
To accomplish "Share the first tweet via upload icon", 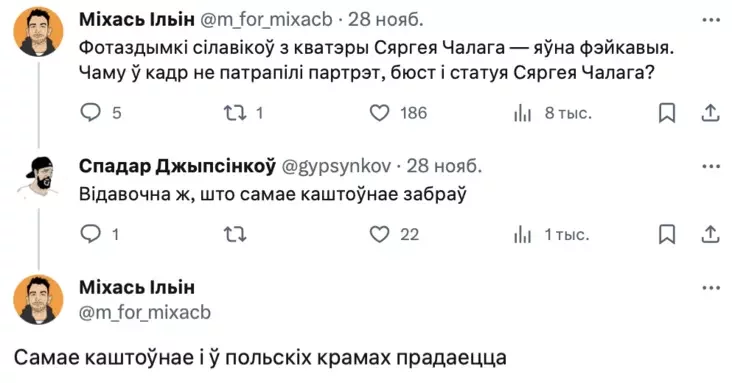I will [710, 113].
